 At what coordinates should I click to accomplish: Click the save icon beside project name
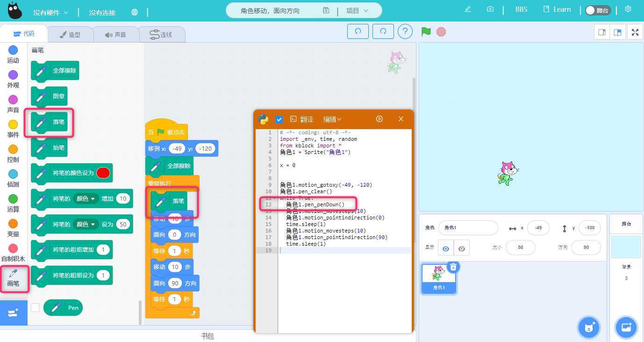[326, 10]
